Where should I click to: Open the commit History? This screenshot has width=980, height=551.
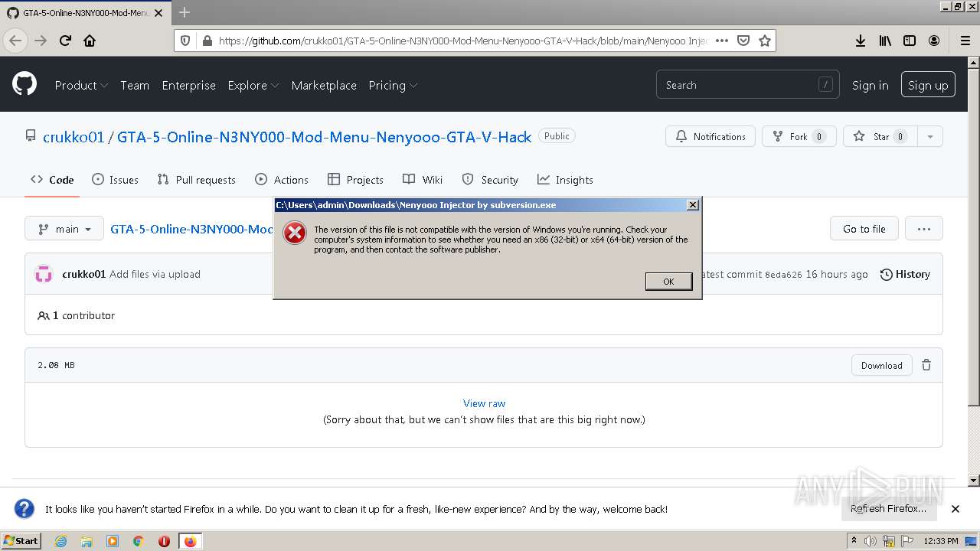click(x=905, y=274)
